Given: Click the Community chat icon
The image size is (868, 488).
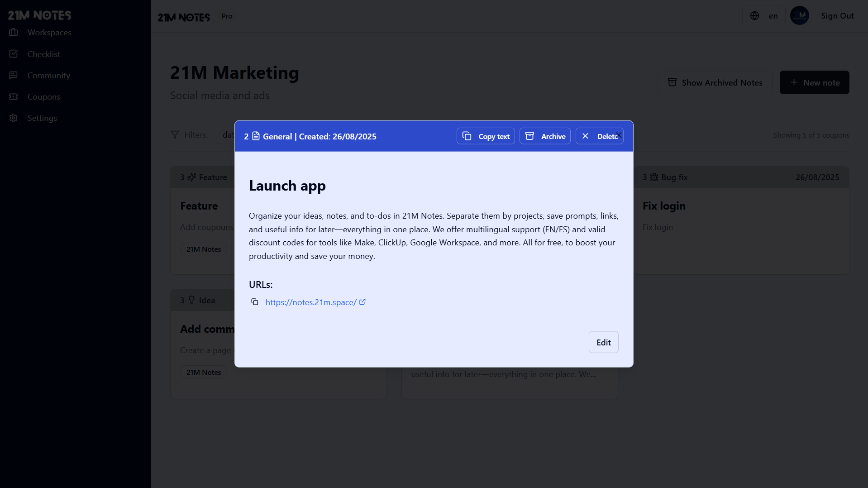Looking at the screenshot, I should [14, 75].
